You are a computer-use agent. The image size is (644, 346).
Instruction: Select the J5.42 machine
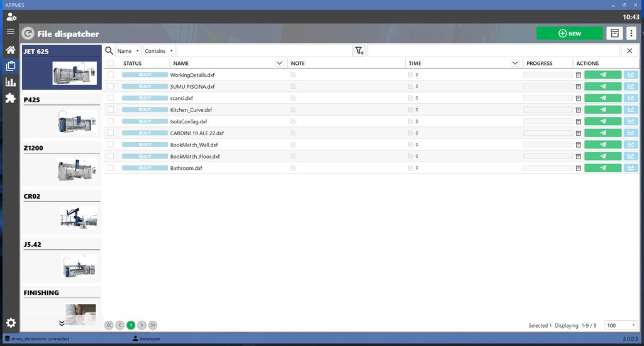[x=62, y=260]
